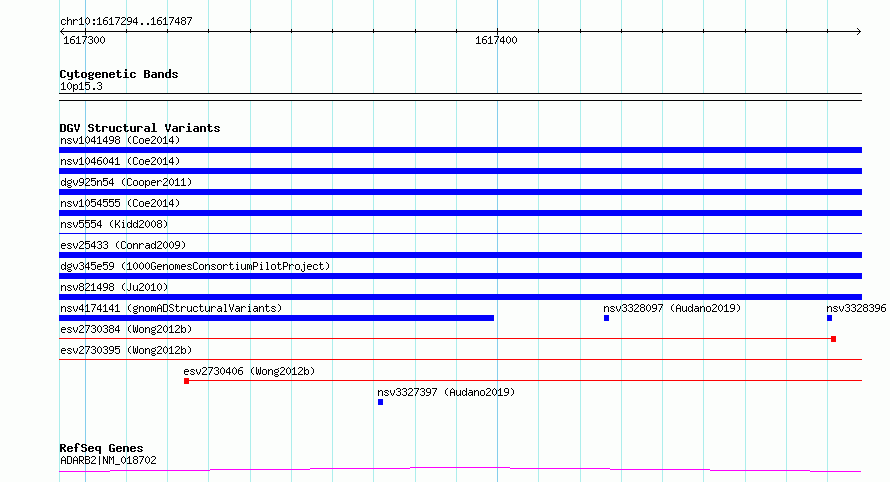The image size is (890, 482).
Task: Click the esv2730395 (Wong2012b) label
Action: pyautogui.click(x=126, y=350)
